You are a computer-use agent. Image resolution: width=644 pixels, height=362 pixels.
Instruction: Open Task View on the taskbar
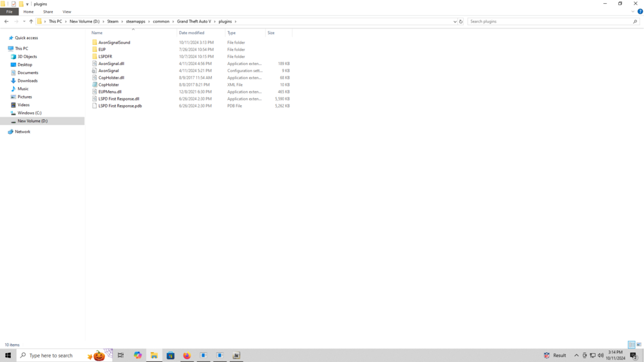(x=121, y=356)
